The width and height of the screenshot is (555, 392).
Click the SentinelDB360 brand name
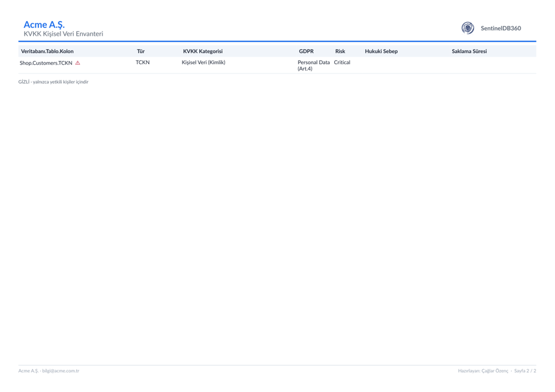click(x=501, y=28)
